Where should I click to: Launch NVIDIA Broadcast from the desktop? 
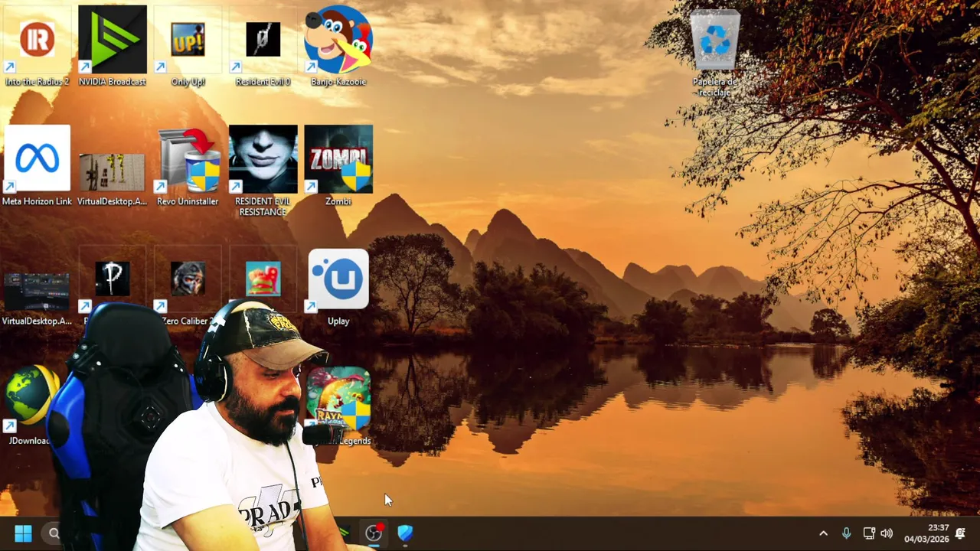click(x=112, y=46)
